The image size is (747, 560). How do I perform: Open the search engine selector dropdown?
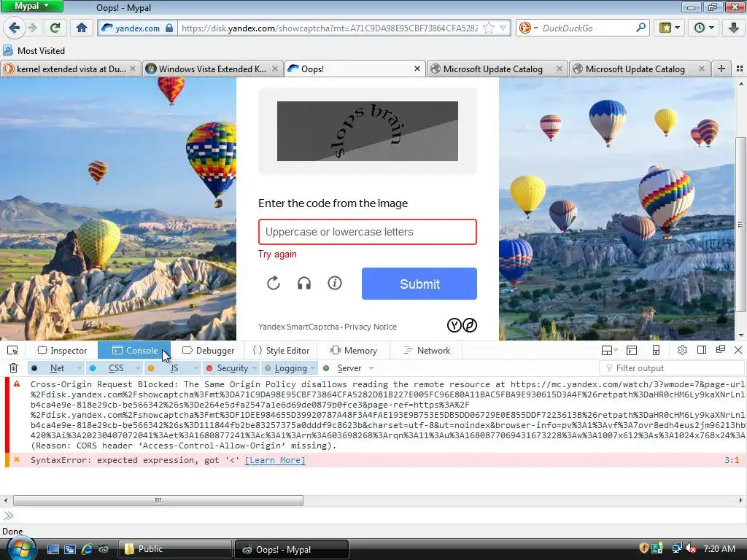529,28
